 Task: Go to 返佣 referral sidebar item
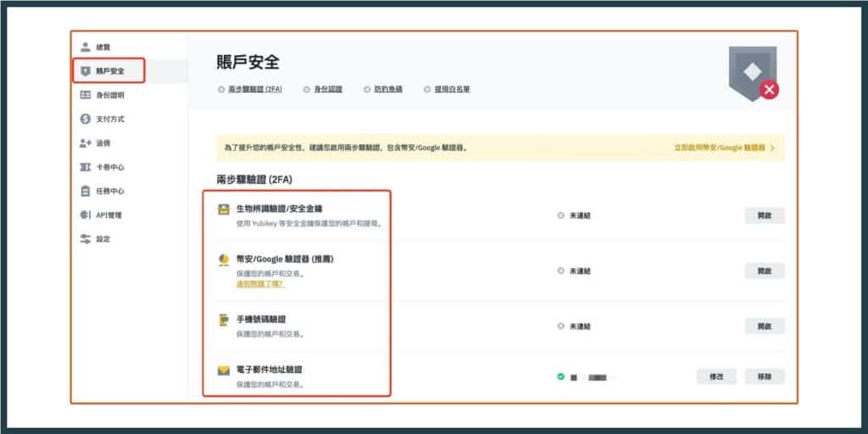(x=95, y=142)
